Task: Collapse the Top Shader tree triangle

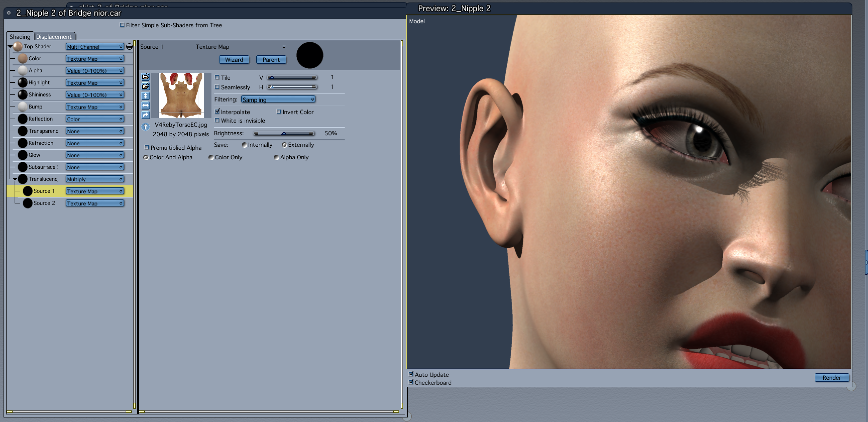Action: (x=10, y=46)
